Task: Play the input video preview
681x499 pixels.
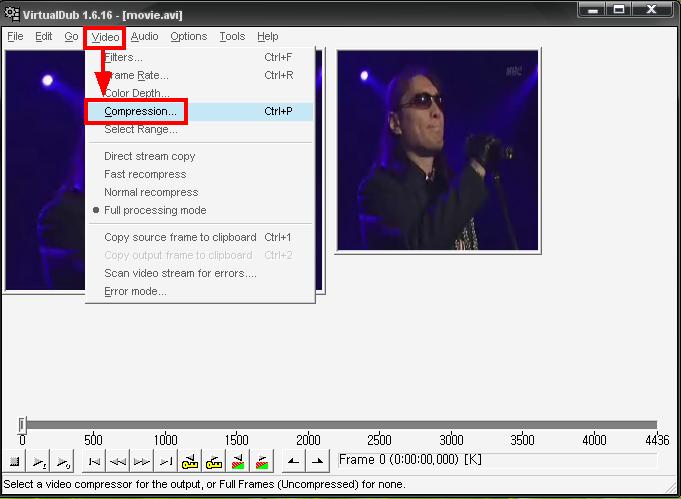Action: (x=39, y=461)
